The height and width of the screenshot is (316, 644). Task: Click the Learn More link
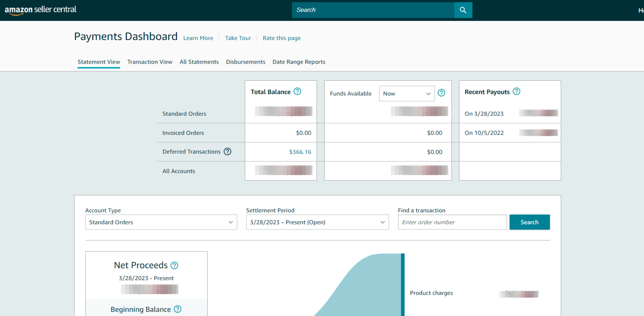click(198, 38)
